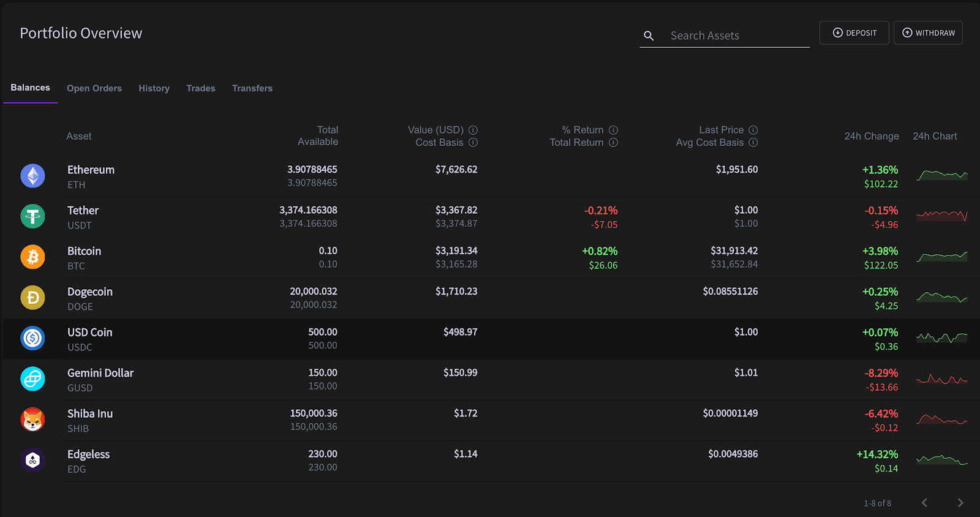Open the USD Coin 24h chart
The width and height of the screenshot is (980, 517).
pos(942,338)
